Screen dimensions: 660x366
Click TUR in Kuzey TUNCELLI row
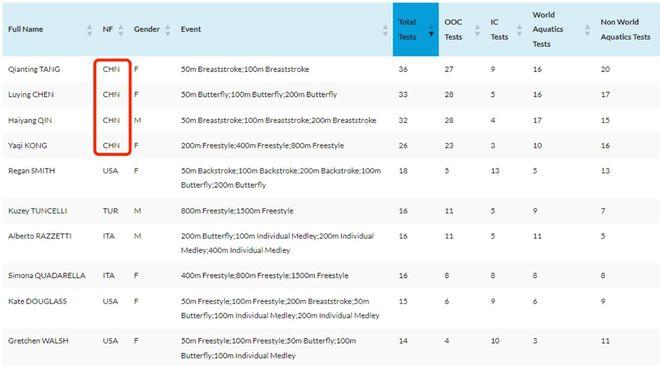click(110, 211)
